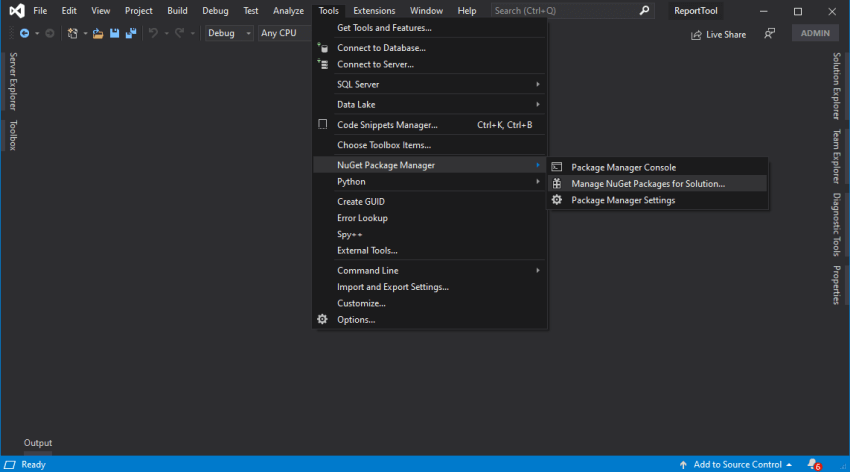Select Get Tools and Features
Screen dimensions: 850x472
coord(429,28)
